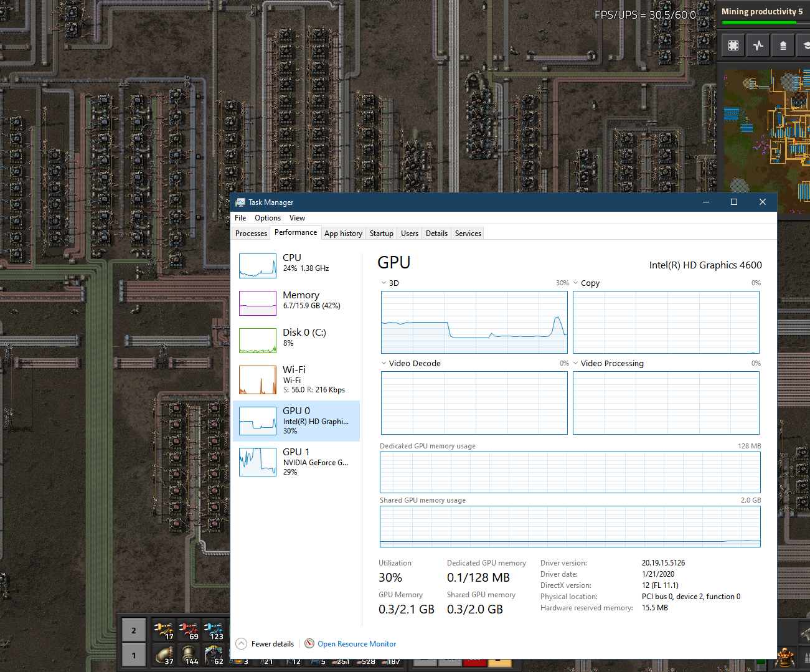This screenshot has height=672, width=810.
Task: Select Wi-Fi in the performance sidebar
Action: pyautogui.click(x=296, y=380)
